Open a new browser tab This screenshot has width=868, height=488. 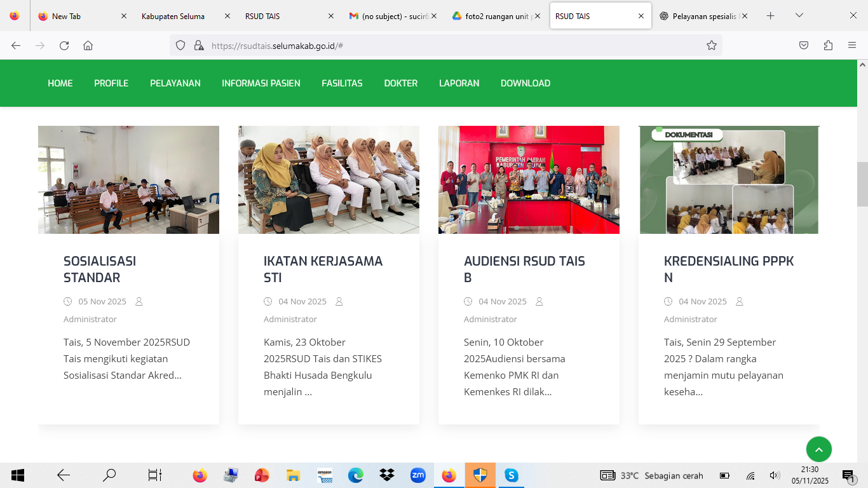click(770, 16)
